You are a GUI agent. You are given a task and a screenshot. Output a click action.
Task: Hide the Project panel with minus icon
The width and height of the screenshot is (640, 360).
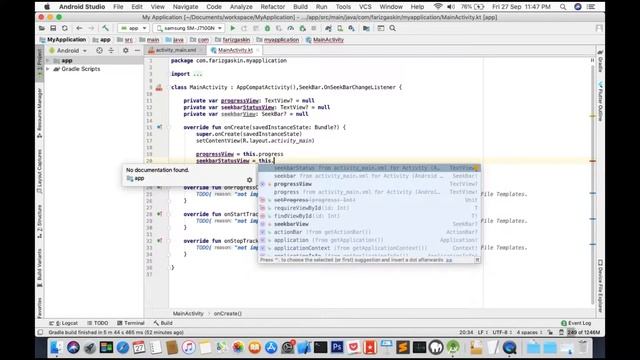pos(137,51)
